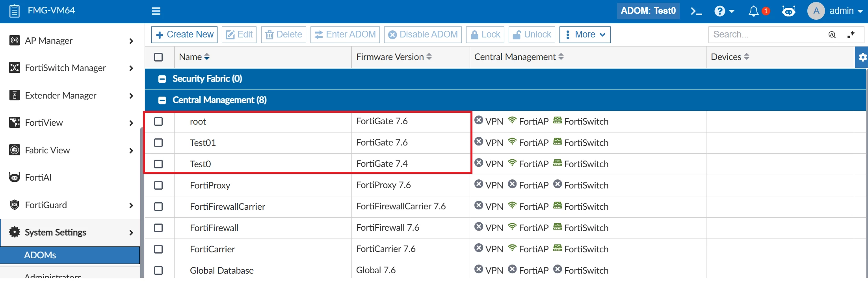Collapse the Central Management (8) group

coord(162,100)
